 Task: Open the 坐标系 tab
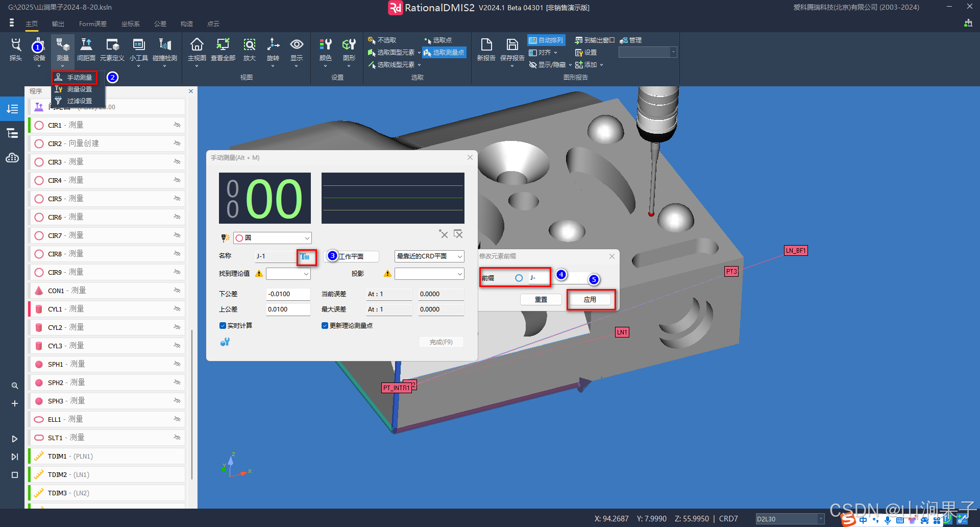point(131,24)
